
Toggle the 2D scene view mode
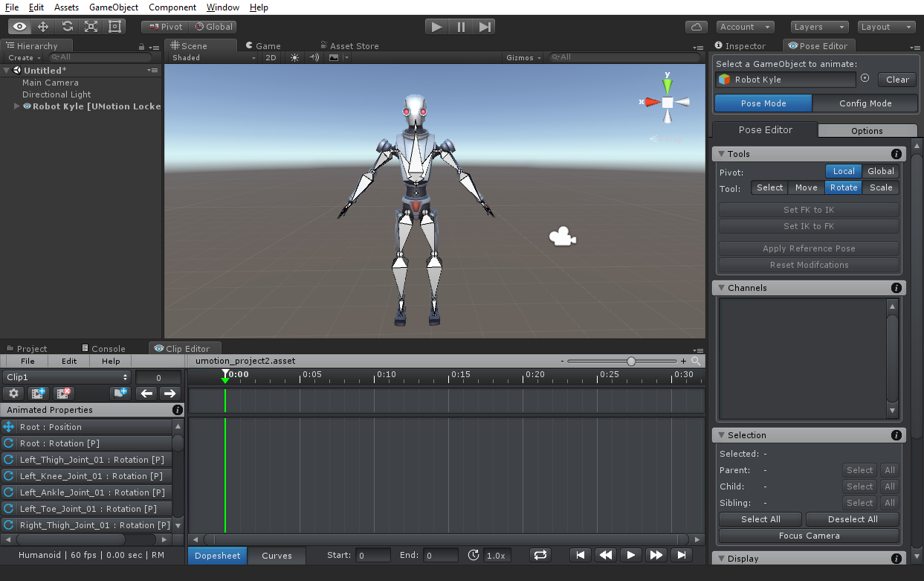[271, 57]
